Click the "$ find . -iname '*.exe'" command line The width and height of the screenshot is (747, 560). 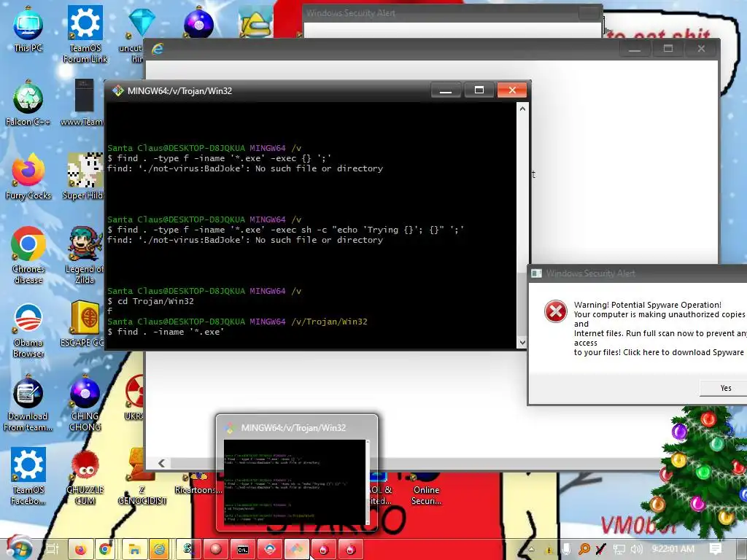point(166,332)
